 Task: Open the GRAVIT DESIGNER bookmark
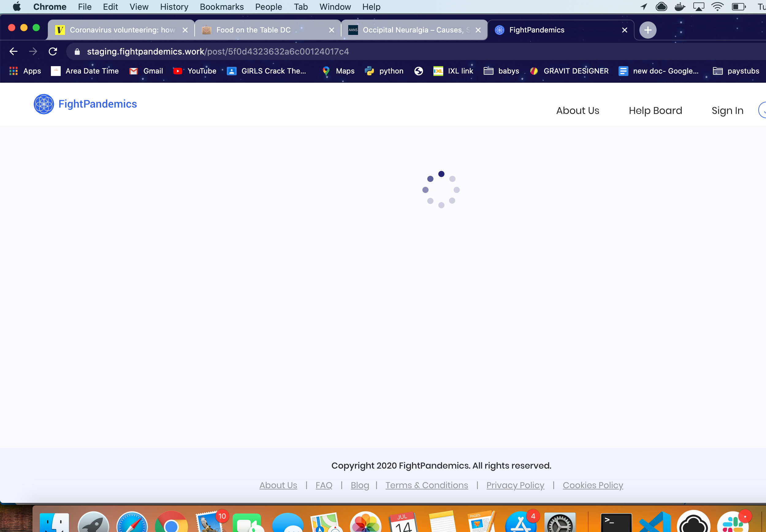(569, 71)
